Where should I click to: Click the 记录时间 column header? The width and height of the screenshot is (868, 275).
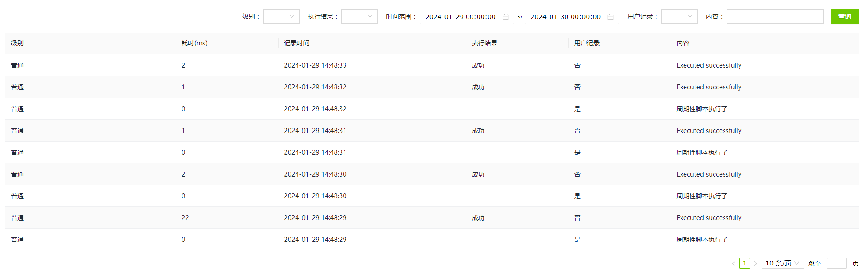[x=296, y=43]
